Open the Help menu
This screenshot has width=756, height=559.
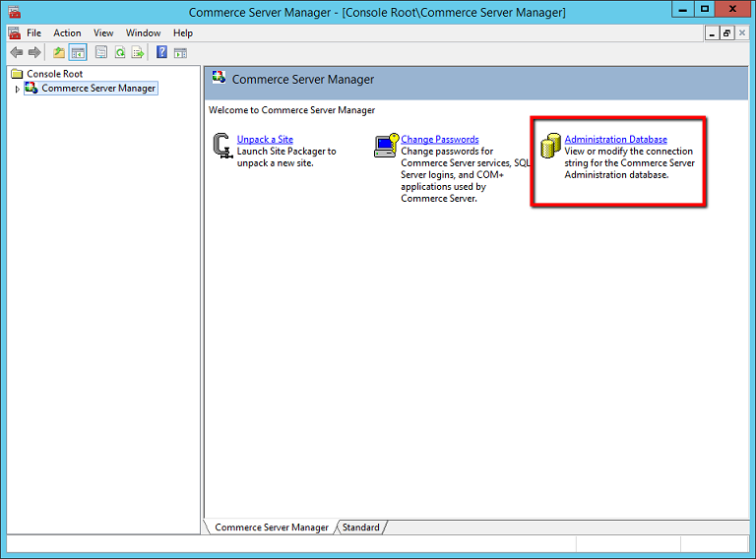pos(183,32)
